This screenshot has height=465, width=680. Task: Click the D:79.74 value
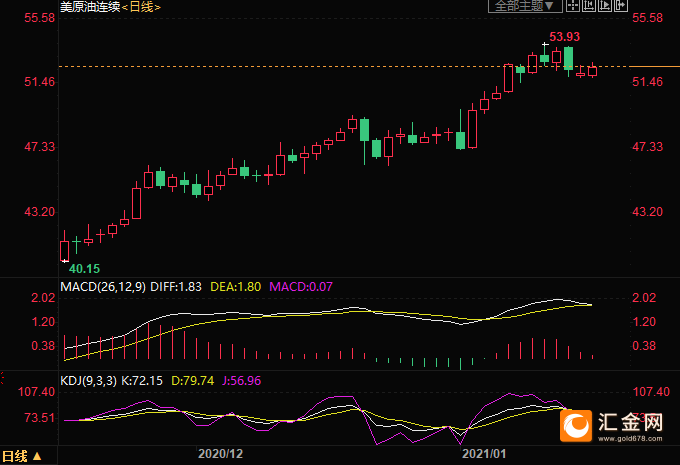pyautogui.click(x=193, y=381)
